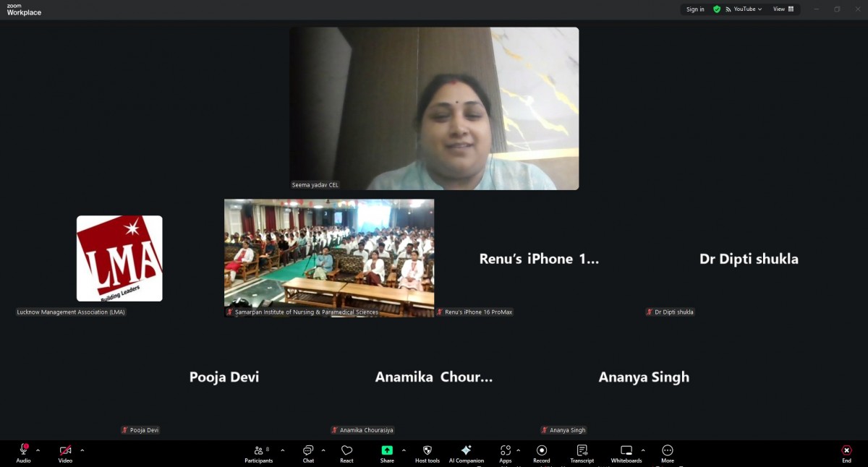The height and width of the screenshot is (467, 868).
Task: Open the Transcript panel
Action: (x=582, y=452)
